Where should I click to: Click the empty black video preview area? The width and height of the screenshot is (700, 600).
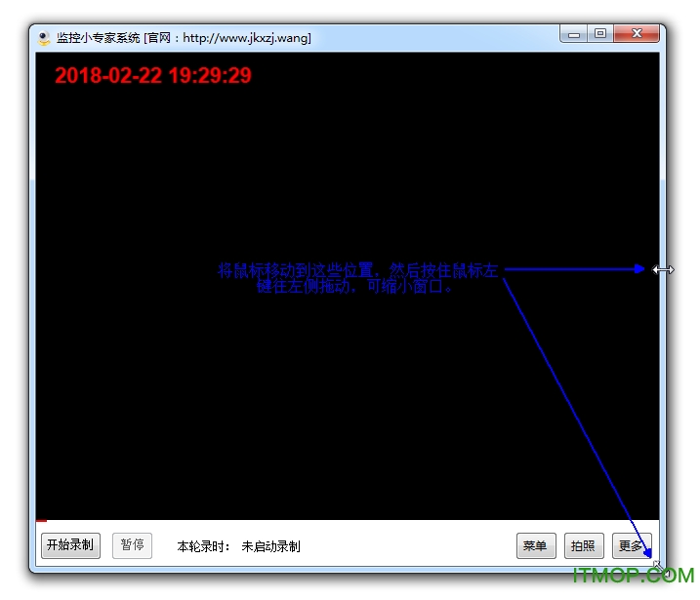coord(293,410)
